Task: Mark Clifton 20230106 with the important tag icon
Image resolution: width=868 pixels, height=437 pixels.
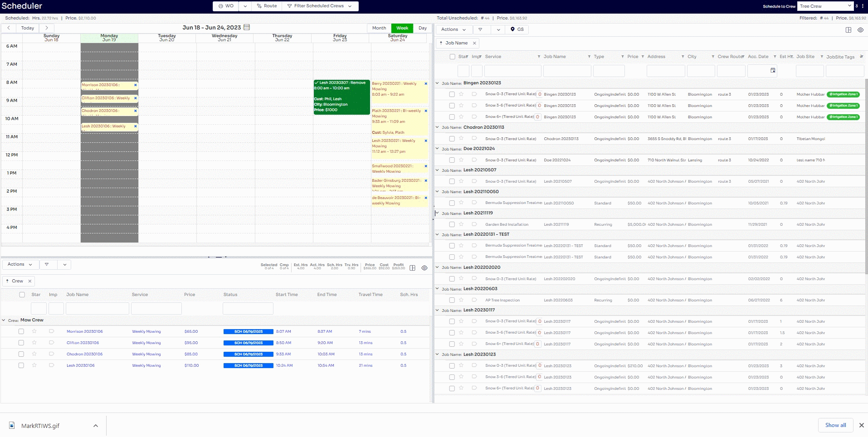Action: point(51,343)
